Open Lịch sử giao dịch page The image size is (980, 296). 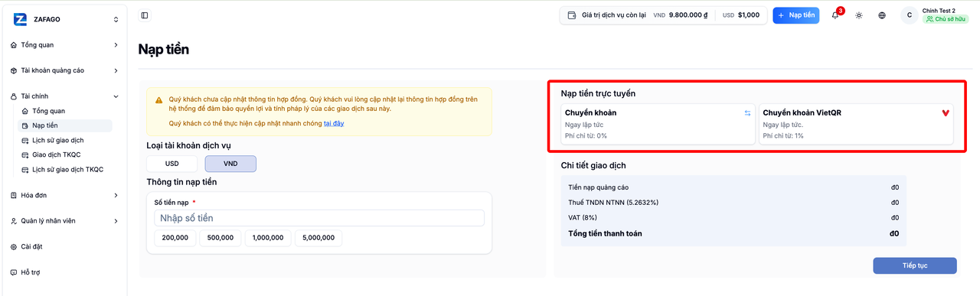pyautogui.click(x=64, y=140)
